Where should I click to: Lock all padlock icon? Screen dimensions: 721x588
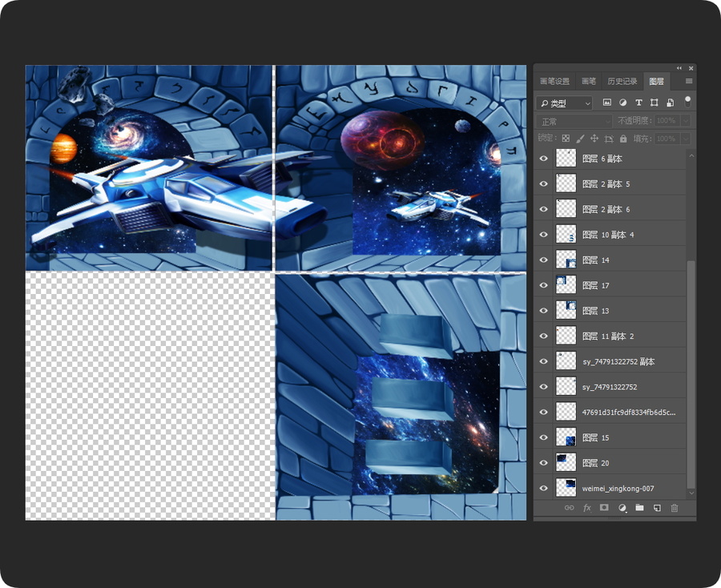[623, 139]
